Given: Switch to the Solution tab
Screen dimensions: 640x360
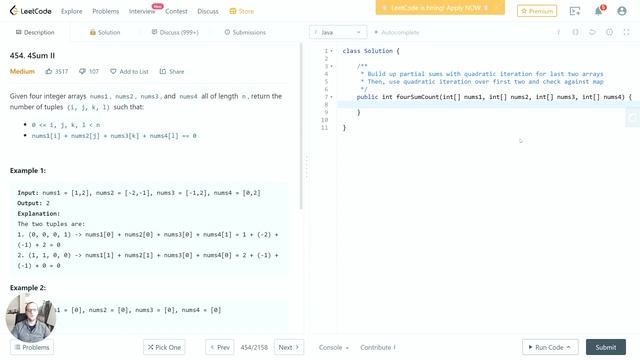Looking at the screenshot, I should click(x=105, y=32).
